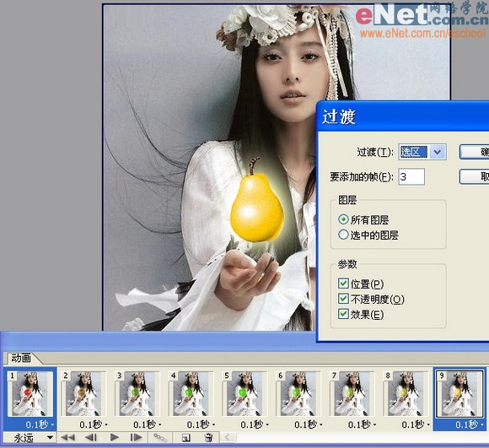The height and width of the screenshot is (448, 489).
Task: Duplicate current frame icon
Action: click(x=185, y=438)
